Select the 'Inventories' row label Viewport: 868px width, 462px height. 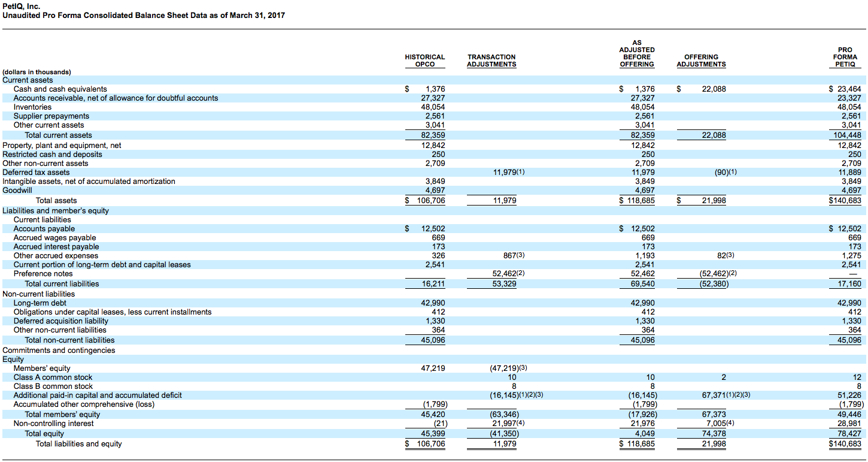33,107
